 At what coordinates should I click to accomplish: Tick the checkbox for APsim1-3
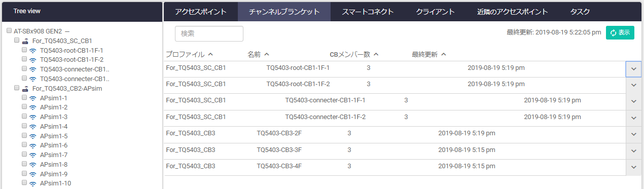tap(24, 117)
